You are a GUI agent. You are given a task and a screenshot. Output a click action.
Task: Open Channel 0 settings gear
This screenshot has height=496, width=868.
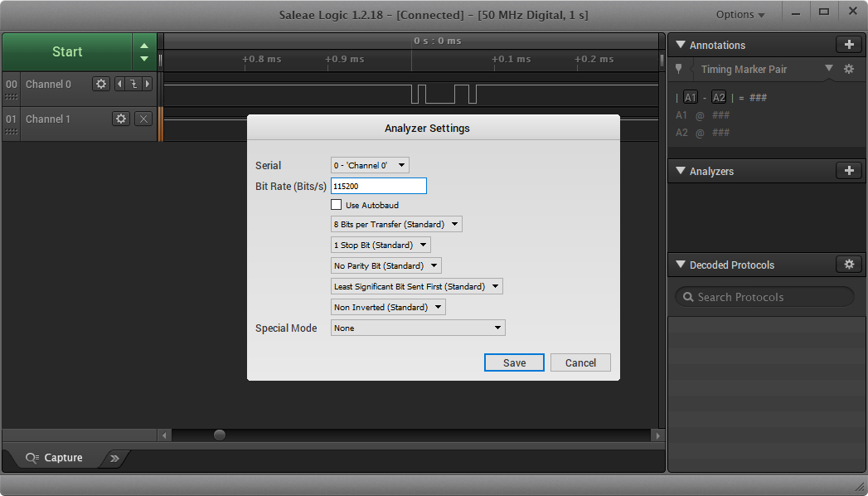(x=101, y=84)
